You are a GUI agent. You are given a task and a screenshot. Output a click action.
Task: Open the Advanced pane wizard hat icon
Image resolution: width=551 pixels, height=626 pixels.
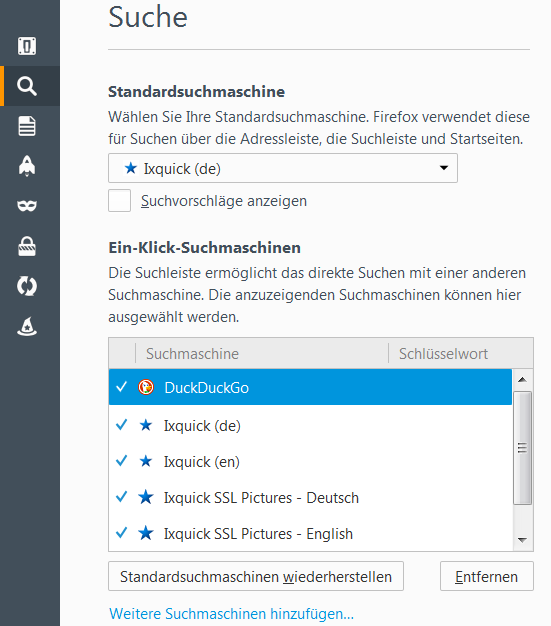[27, 326]
